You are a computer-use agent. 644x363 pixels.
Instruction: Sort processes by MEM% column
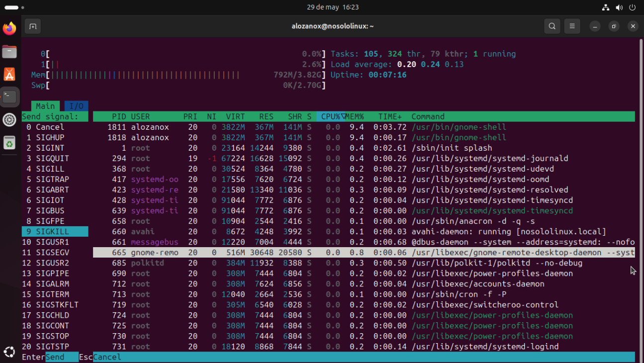(355, 117)
